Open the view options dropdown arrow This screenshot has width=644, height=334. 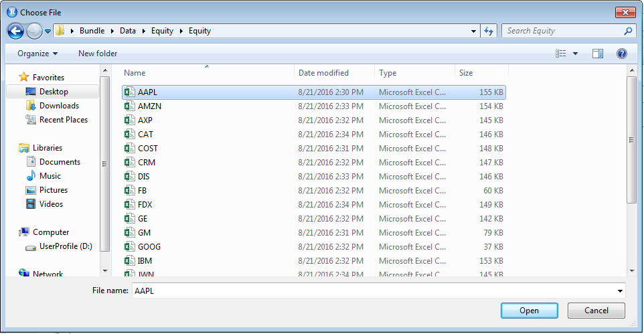575,54
